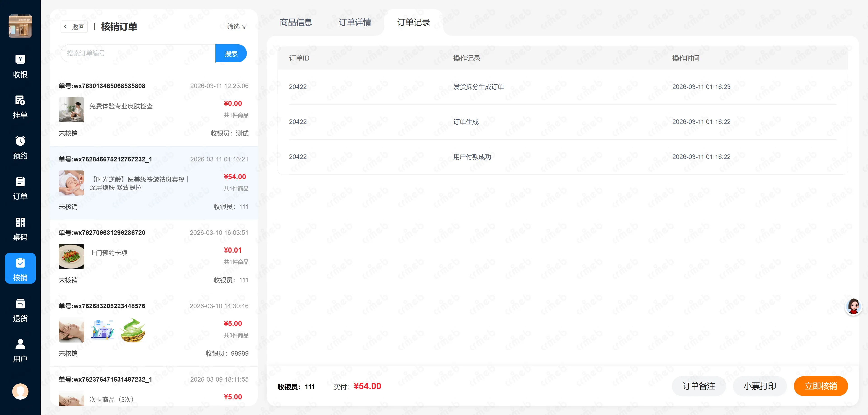
Task: Click the store logo at sidebar top
Action: tap(20, 26)
